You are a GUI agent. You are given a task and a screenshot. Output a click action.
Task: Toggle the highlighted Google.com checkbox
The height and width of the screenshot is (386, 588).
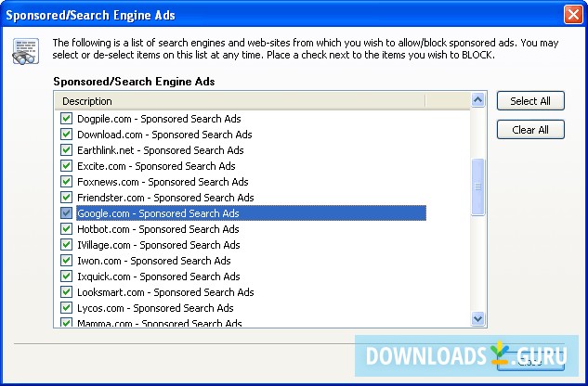point(66,213)
